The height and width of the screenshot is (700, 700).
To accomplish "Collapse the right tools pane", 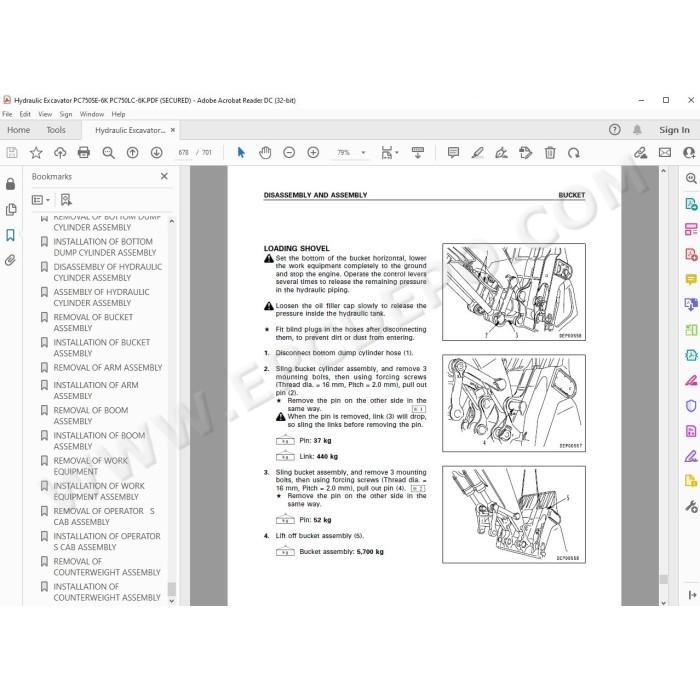I will click(x=692, y=595).
